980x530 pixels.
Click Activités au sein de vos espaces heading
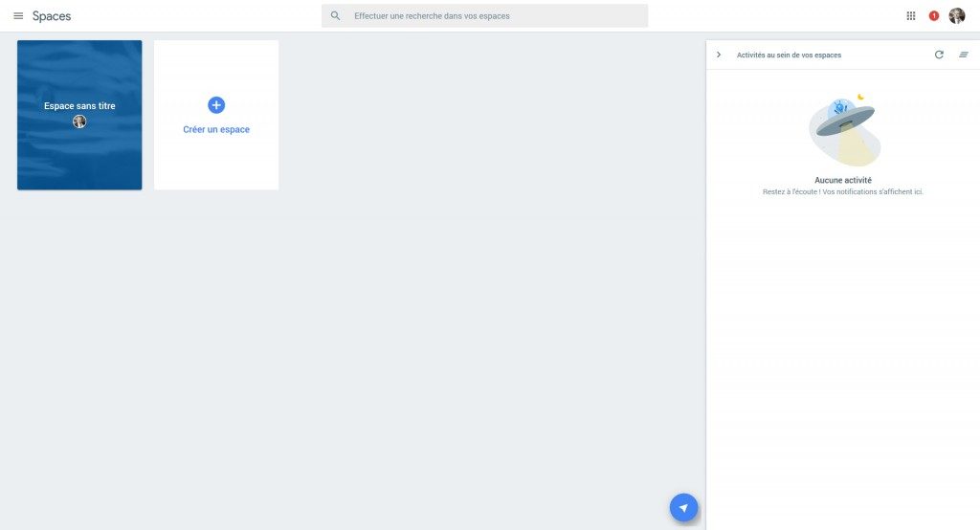(789, 55)
